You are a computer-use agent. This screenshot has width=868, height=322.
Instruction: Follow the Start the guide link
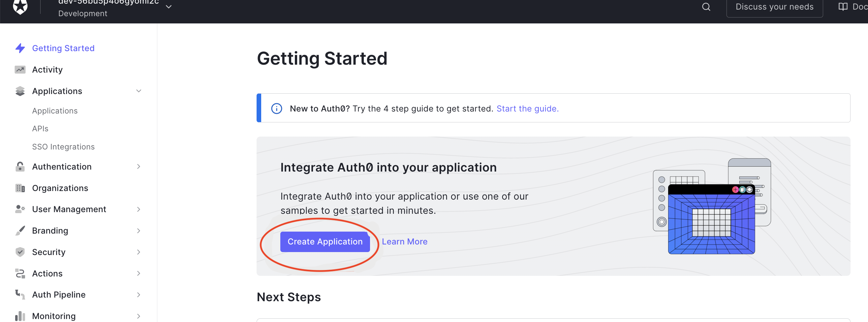528,109
